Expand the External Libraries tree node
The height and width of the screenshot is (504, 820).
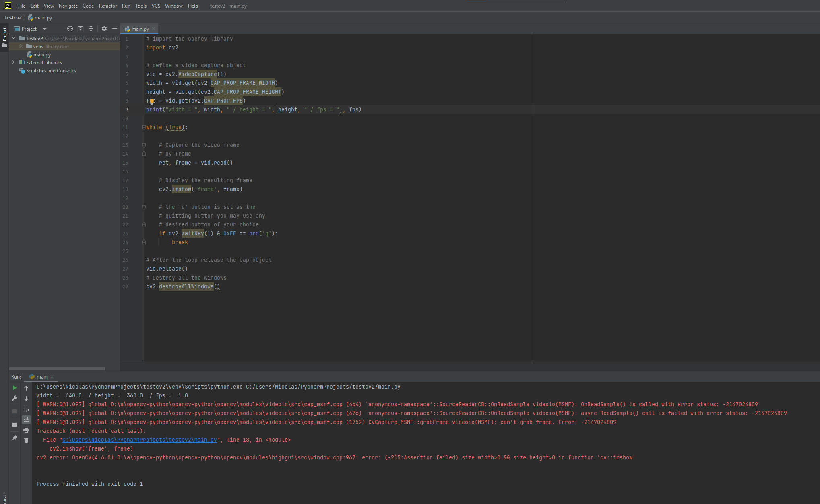coord(13,63)
